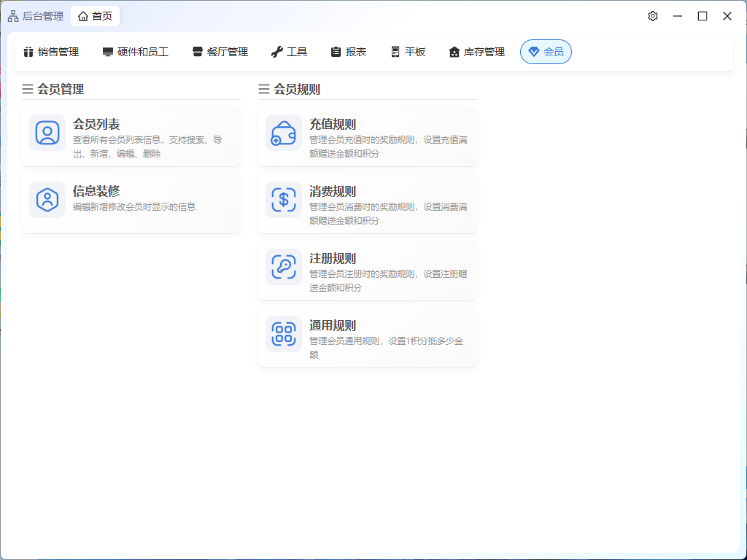Click the 首页 home button
Image resolution: width=747 pixels, height=560 pixels.
pyautogui.click(x=95, y=16)
